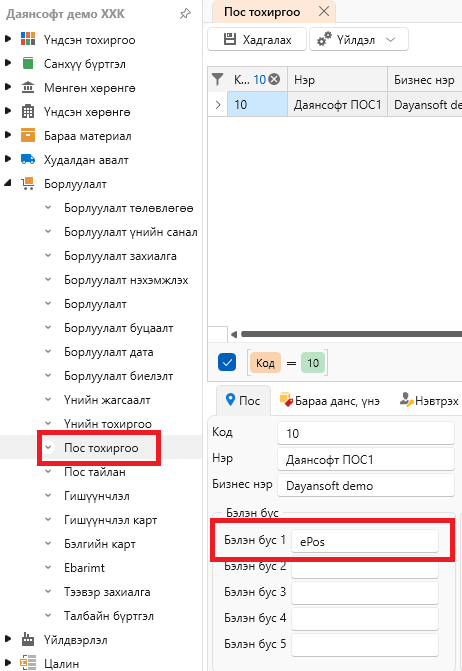The image size is (462, 671).
Task: Expand the Үндсэн тохиргоо tree node
Action: click(8, 39)
